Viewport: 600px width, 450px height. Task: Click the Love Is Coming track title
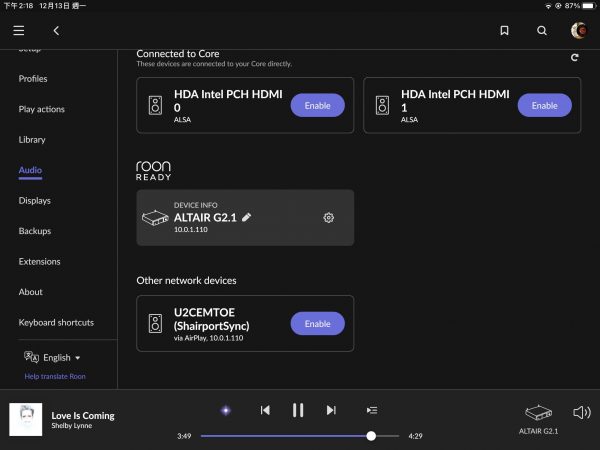pyautogui.click(x=83, y=416)
